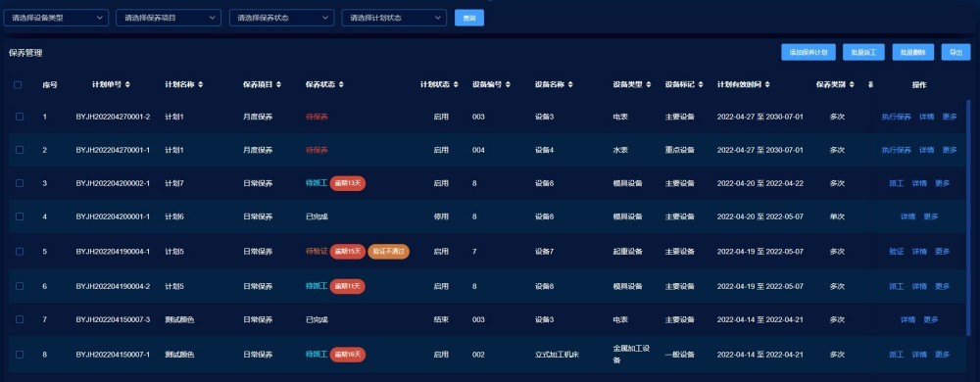Viewport: 980px width, 382px height.
Task: Sort by 设备标记 column sort icon
Action: [701, 85]
